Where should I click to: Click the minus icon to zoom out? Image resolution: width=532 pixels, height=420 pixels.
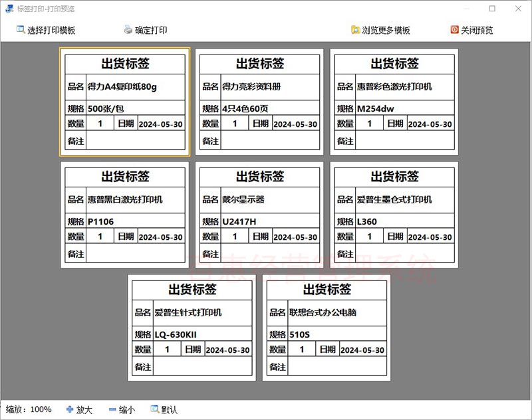click(112, 409)
